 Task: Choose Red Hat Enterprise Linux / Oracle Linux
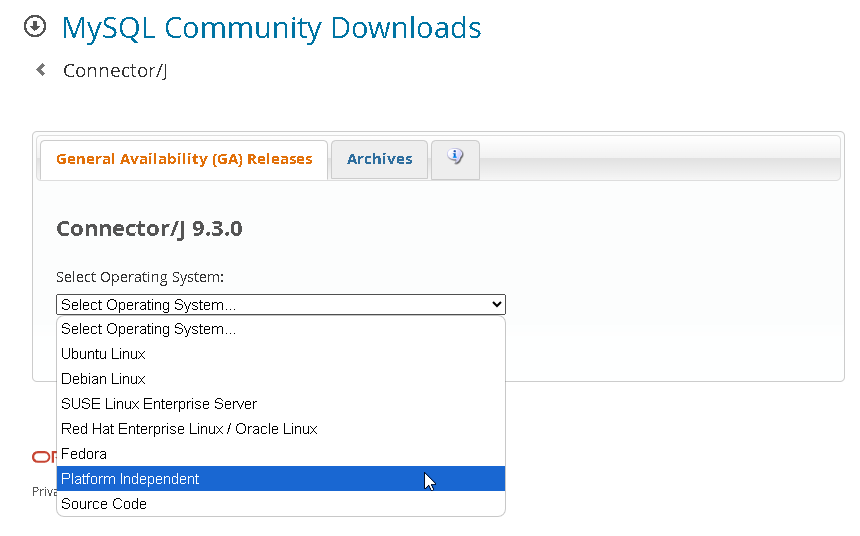189,429
